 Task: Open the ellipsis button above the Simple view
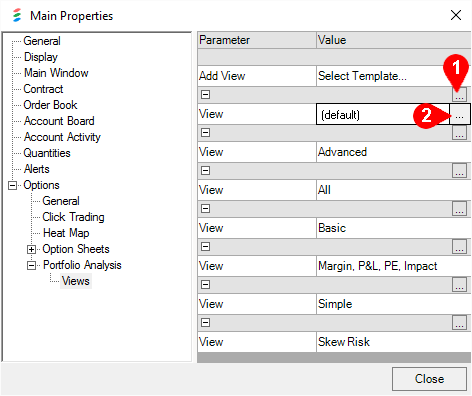(459, 285)
